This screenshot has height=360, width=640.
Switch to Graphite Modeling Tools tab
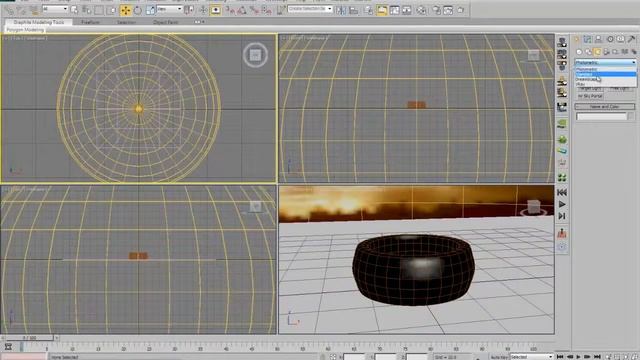[39, 22]
